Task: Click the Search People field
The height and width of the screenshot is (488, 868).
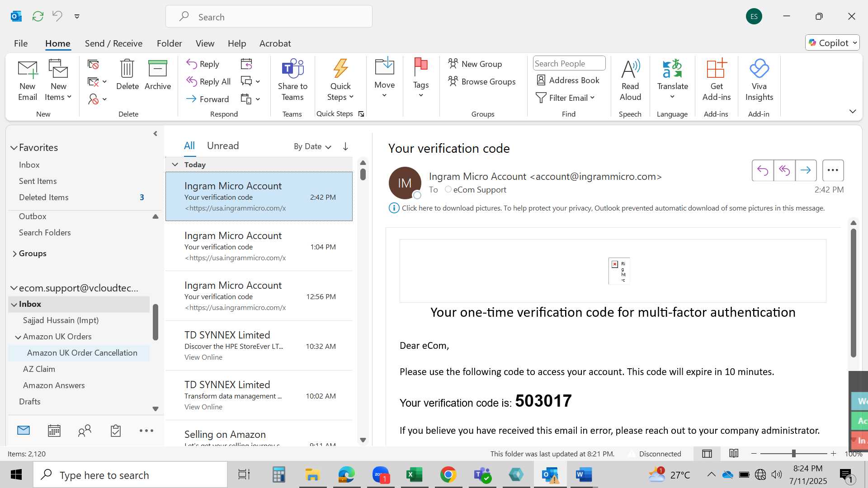Action: coord(569,64)
